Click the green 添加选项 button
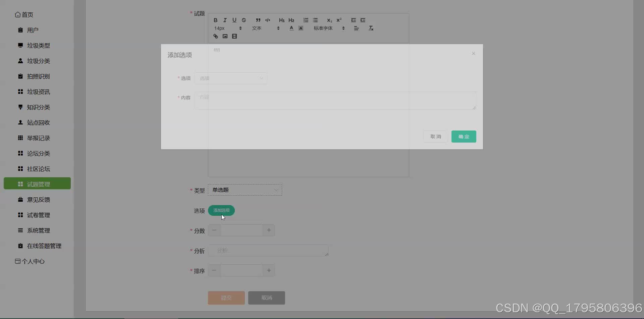 tap(221, 210)
